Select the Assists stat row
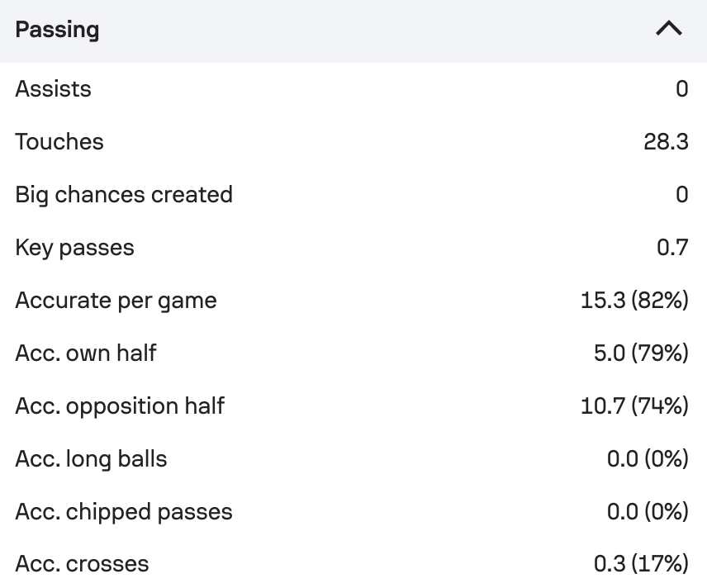 pos(353,89)
